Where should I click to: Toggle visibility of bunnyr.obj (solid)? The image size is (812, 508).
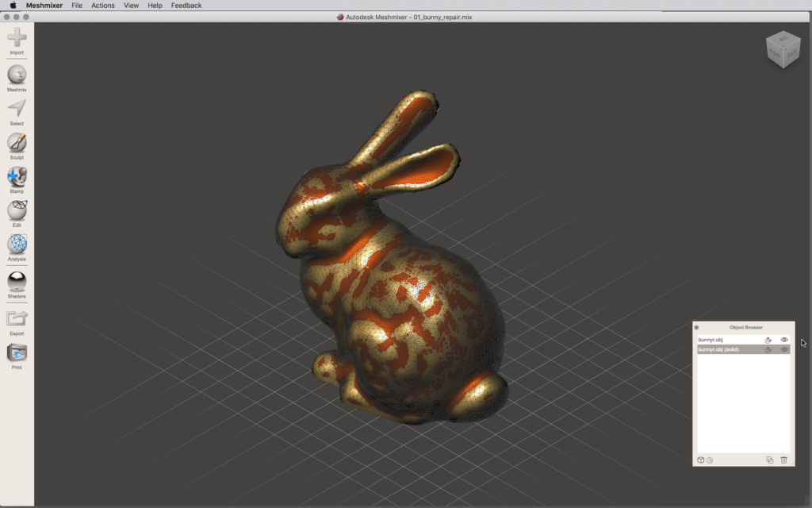click(784, 349)
